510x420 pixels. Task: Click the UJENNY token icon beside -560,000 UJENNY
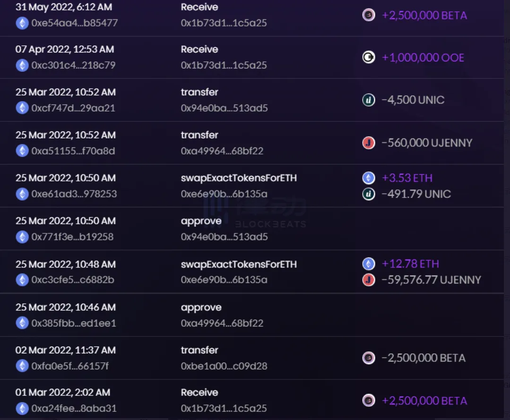tap(368, 143)
